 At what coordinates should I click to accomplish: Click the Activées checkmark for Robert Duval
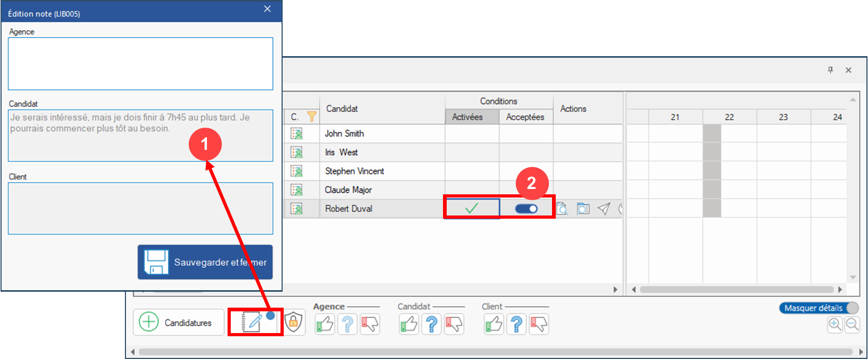click(471, 209)
